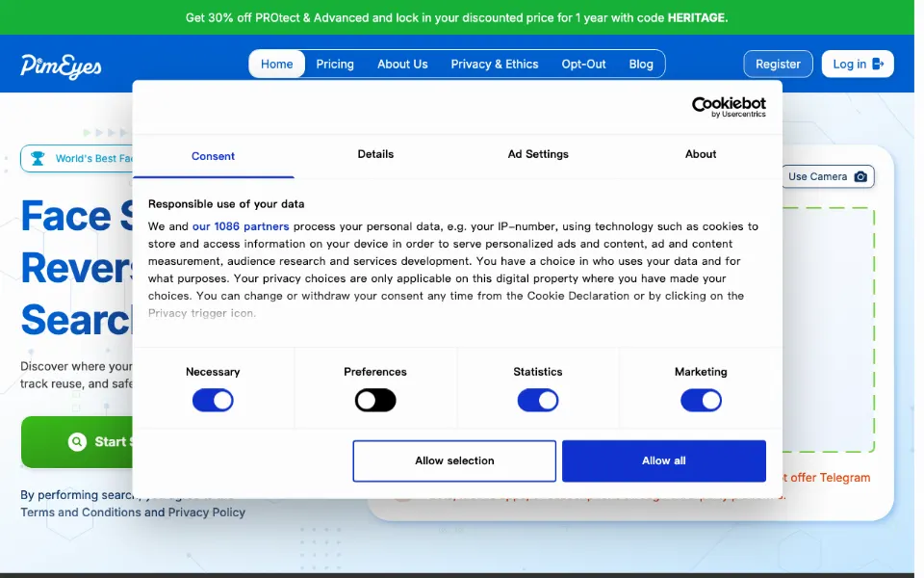Click the green HERITAGE promo banner

tap(457, 17)
